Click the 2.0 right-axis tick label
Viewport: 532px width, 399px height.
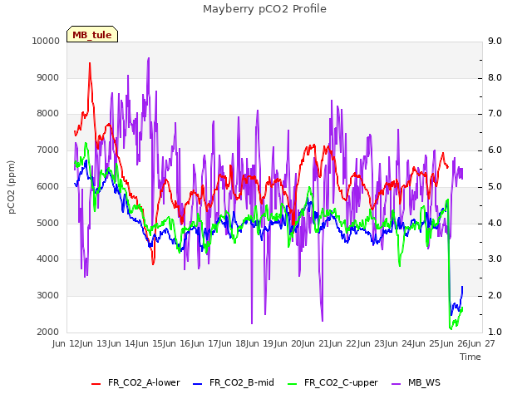[x=495, y=296]
